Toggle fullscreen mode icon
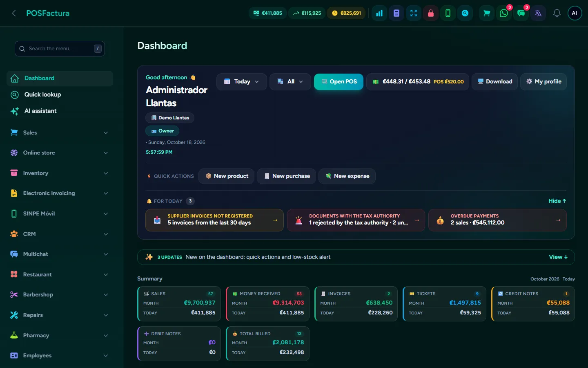The height and width of the screenshot is (368, 588). (414, 13)
